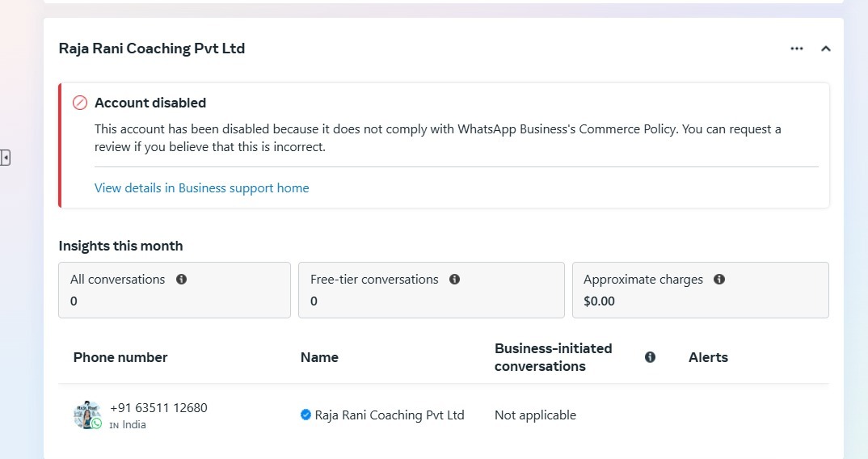The image size is (868, 459).
Task: Show info for Approximate charges
Action: coord(719,280)
